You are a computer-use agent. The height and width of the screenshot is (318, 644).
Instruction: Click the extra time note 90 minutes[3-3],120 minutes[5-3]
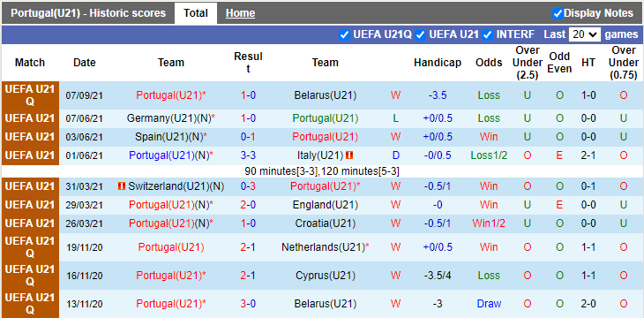point(322,171)
